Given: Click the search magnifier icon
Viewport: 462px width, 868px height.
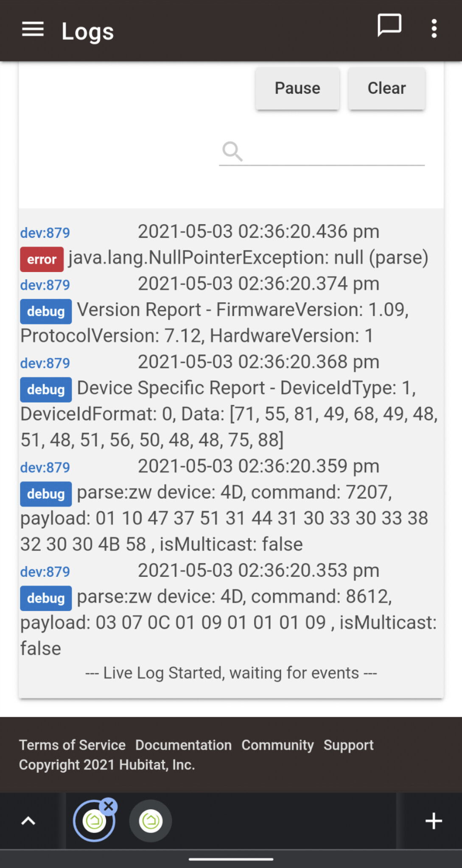Looking at the screenshot, I should tap(232, 151).
